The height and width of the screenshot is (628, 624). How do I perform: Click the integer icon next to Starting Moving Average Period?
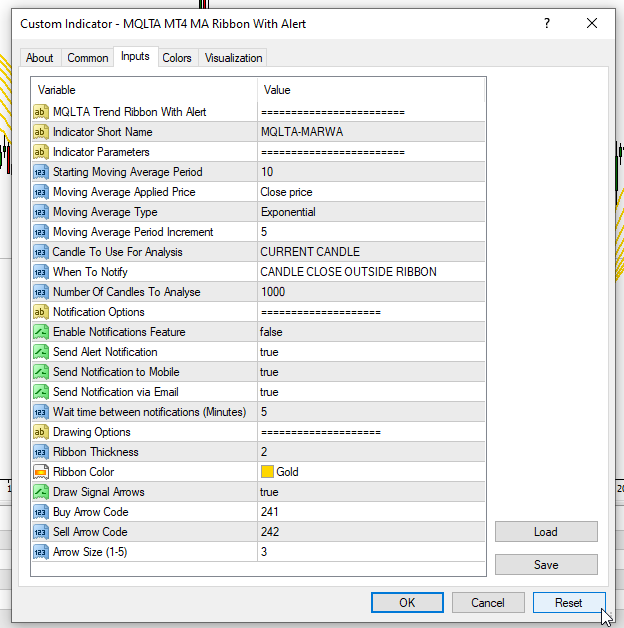[x=41, y=172]
